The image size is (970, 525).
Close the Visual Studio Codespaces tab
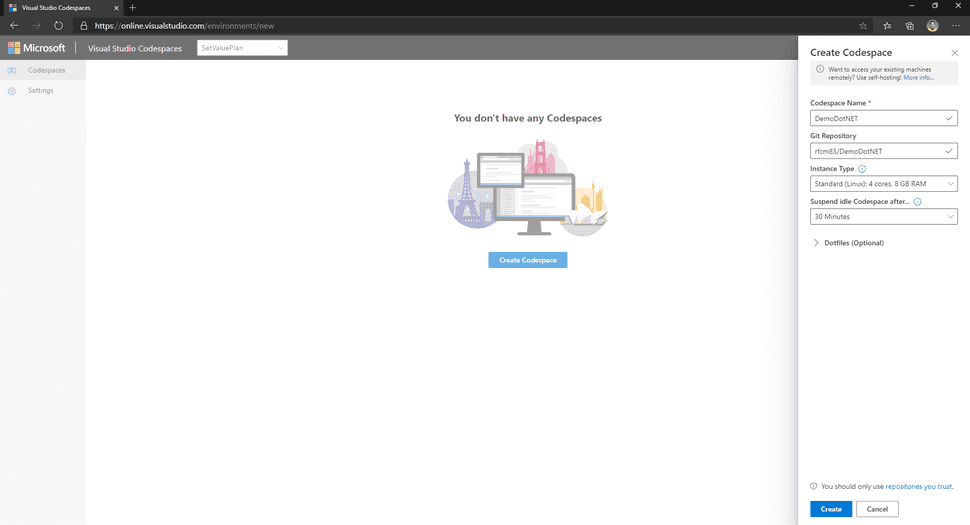pos(116,8)
